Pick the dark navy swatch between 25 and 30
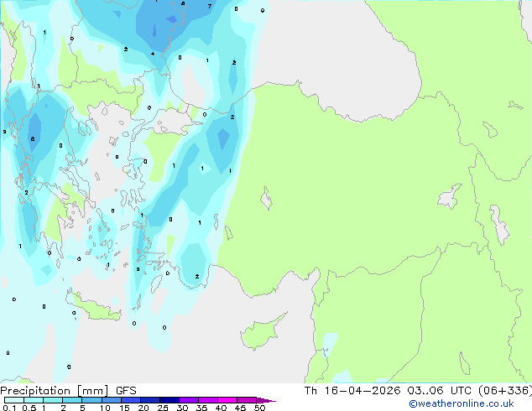 click(169, 400)
